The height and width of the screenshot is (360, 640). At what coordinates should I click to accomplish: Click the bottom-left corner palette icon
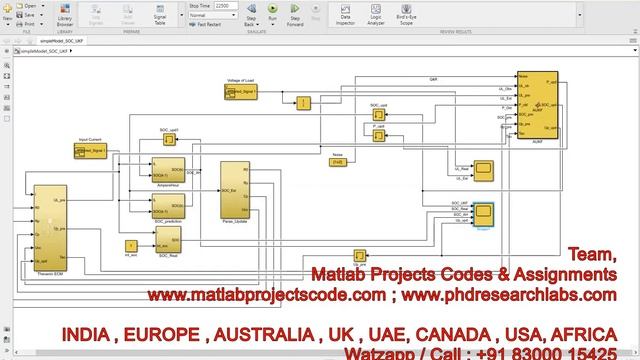point(7,350)
